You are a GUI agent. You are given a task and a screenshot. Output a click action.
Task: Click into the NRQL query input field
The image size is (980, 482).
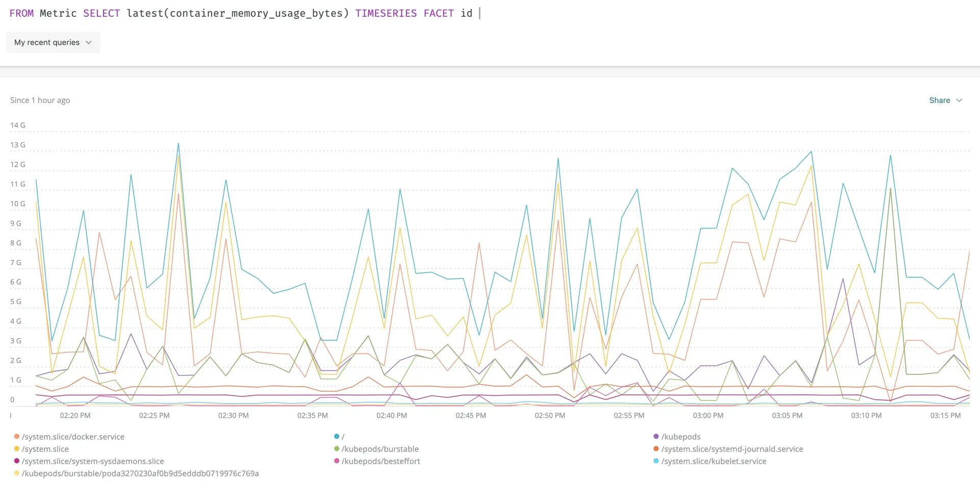click(x=612, y=13)
